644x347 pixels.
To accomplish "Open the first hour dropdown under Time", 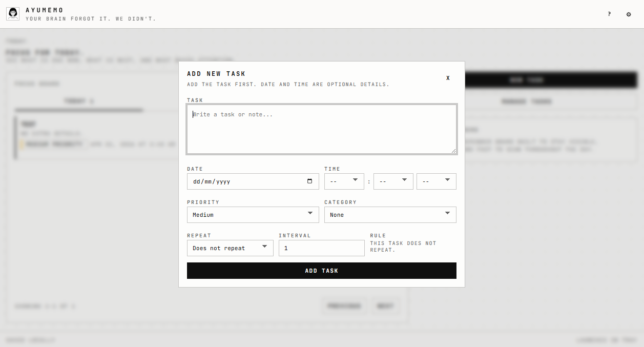I will [x=344, y=181].
